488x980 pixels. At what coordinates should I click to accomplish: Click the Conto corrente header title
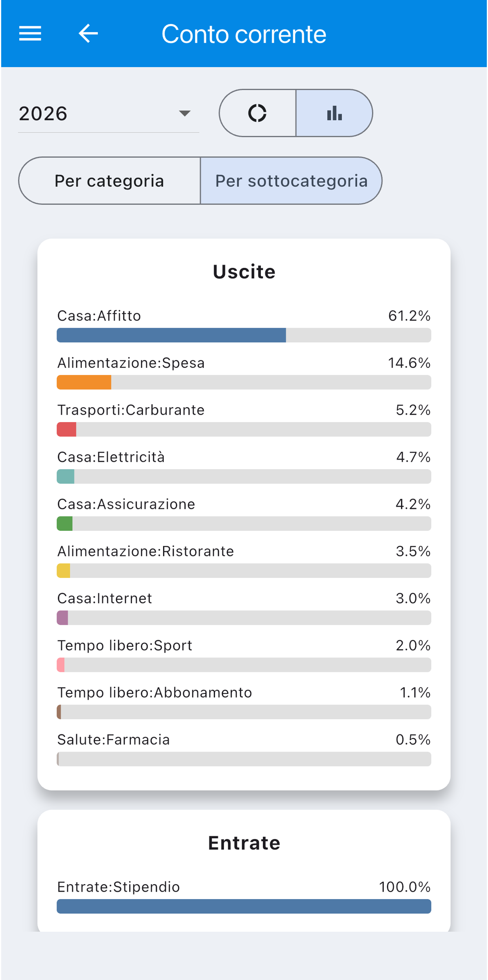tap(244, 34)
